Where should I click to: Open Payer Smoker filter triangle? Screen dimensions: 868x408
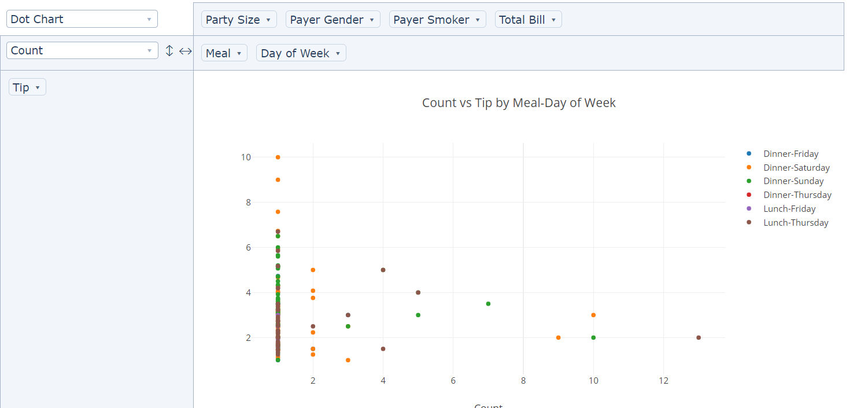(477, 20)
